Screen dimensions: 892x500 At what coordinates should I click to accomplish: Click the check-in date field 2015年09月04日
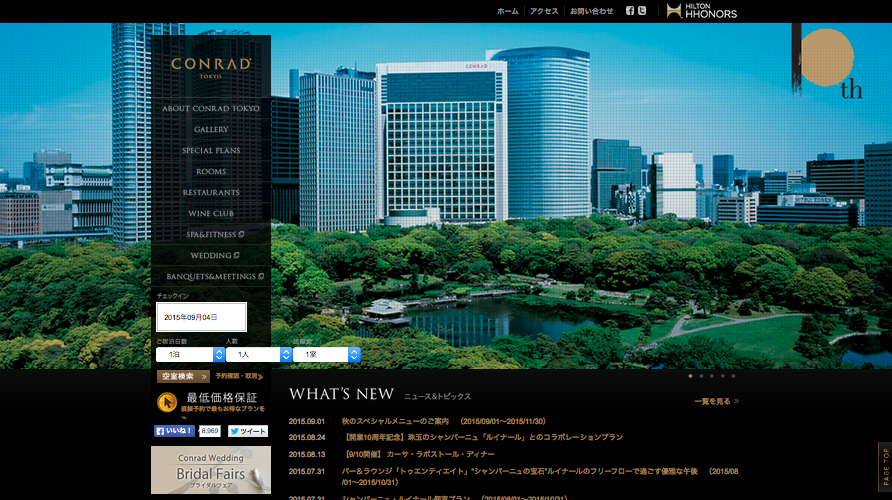[201, 317]
